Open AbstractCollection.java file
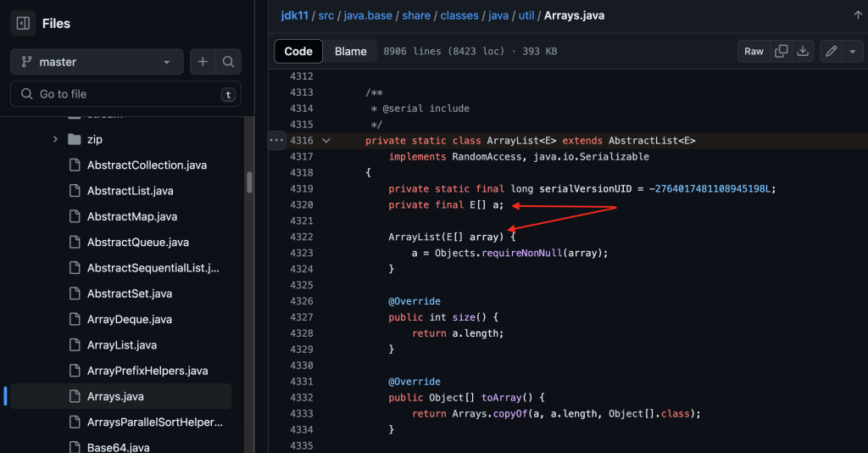Viewport: 868px width, 453px height. pyautogui.click(x=147, y=165)
